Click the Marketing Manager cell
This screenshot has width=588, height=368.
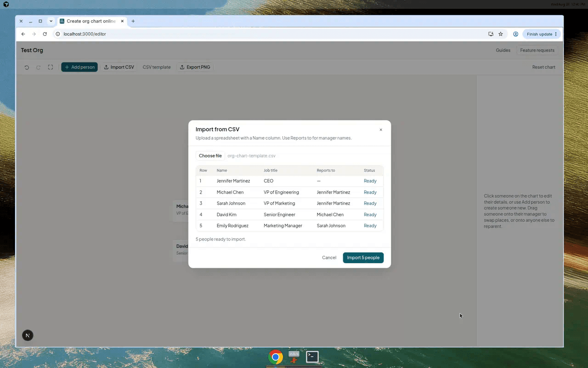(x=283, y=226)
